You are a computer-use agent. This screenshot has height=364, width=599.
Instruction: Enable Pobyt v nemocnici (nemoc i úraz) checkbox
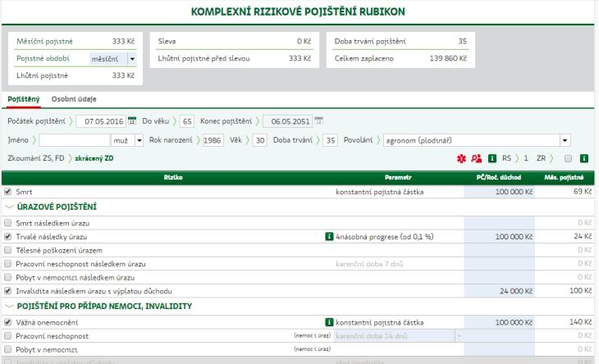click(7, 349)
